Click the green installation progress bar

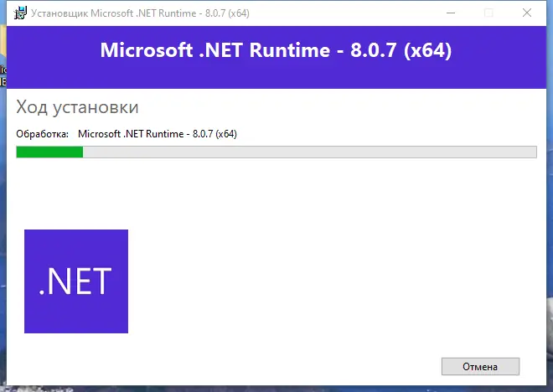pos(276,152)
